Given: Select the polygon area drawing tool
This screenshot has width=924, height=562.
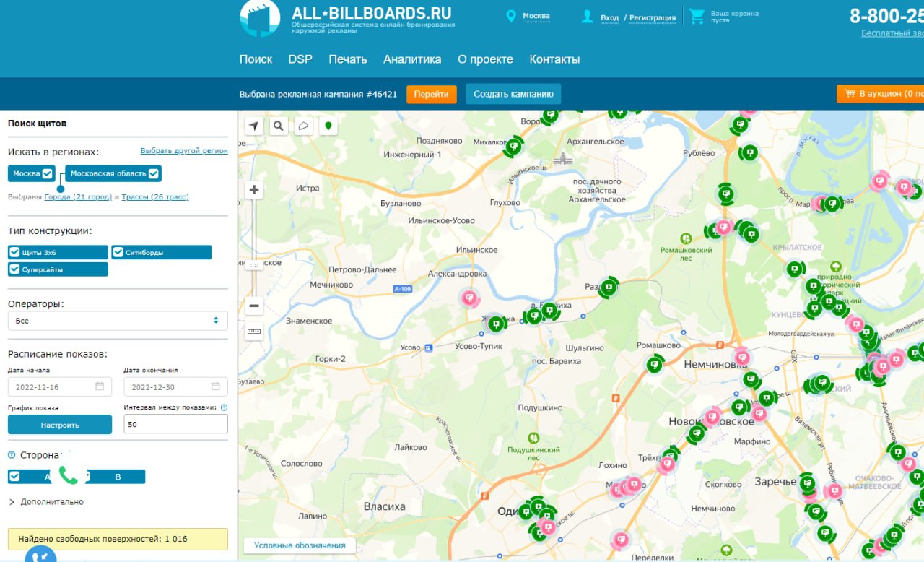Looking at the screenshot, I should point(304,126).
